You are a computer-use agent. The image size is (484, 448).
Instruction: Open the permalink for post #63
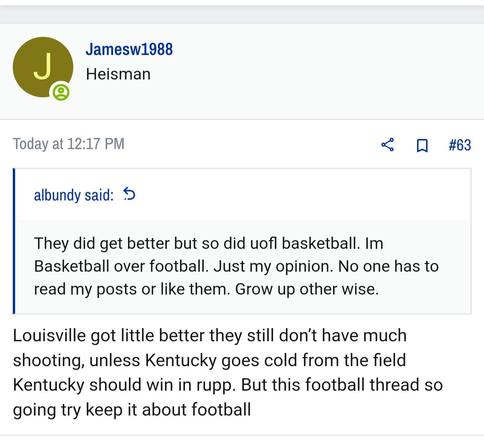(460, 145)
